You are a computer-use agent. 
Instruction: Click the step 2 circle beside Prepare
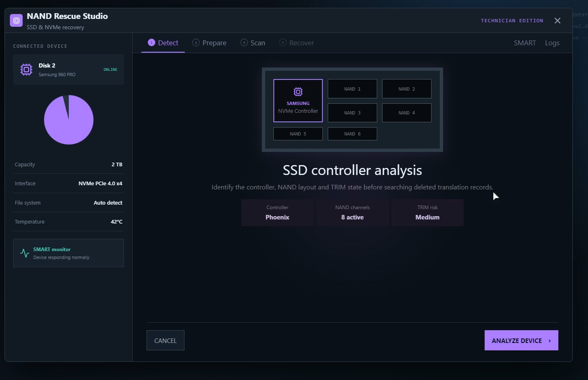pyautogui.click(x=196, y=43)
